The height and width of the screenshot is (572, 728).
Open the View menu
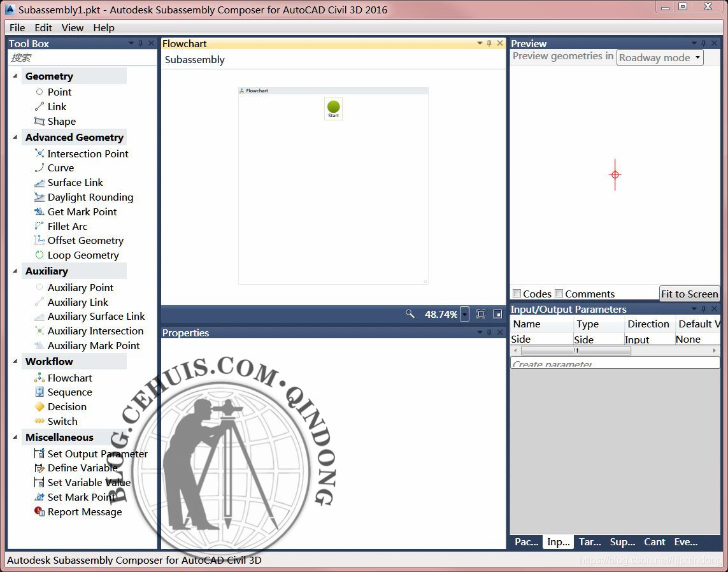click(73, 27)
